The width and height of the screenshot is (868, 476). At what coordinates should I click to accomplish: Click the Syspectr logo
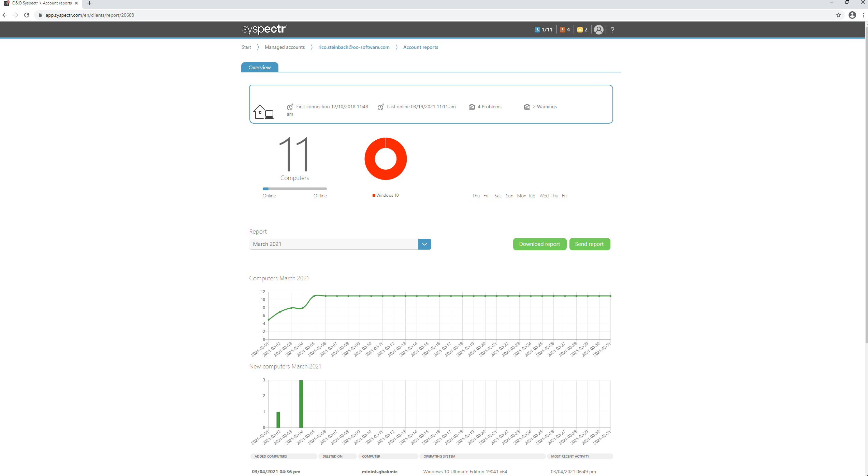264,29
